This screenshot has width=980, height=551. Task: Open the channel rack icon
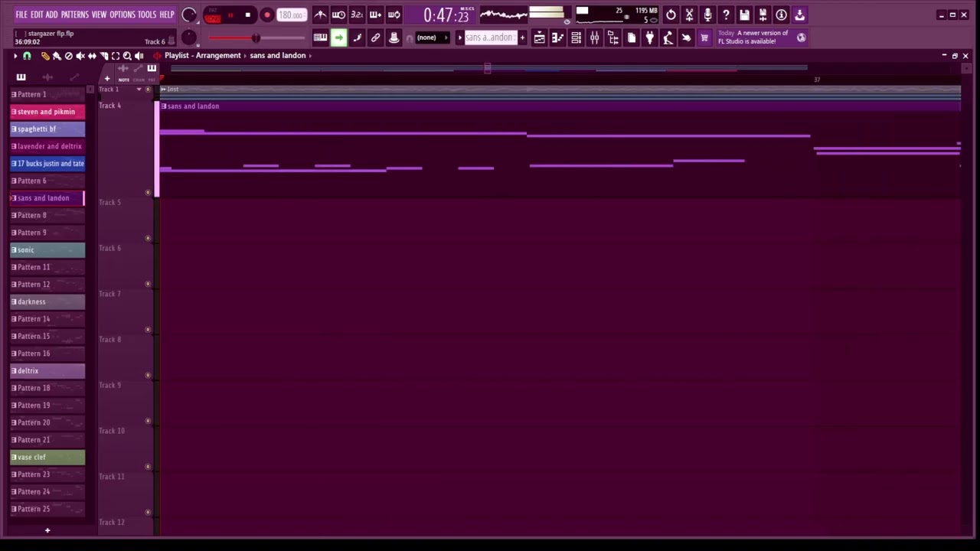pos(577,37)
